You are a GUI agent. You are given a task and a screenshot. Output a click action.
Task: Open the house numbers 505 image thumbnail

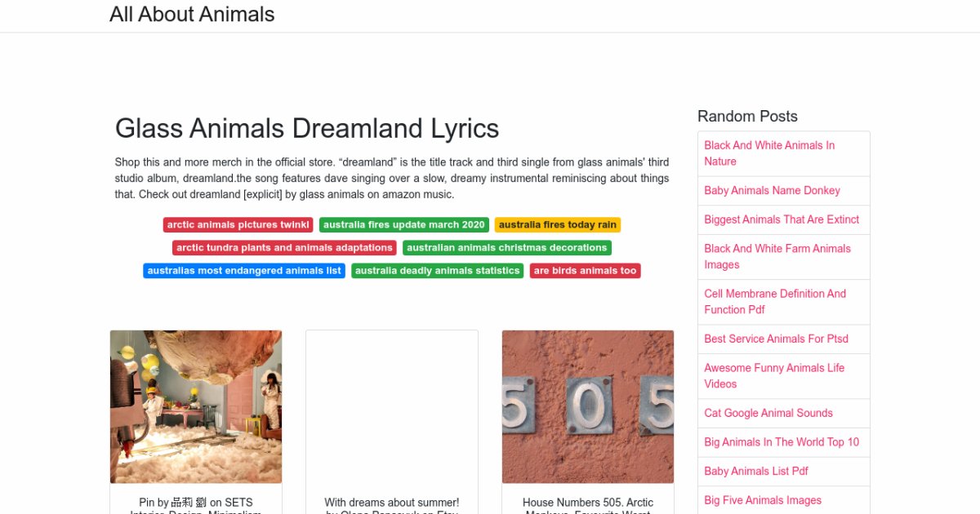(x=587, y=405)
